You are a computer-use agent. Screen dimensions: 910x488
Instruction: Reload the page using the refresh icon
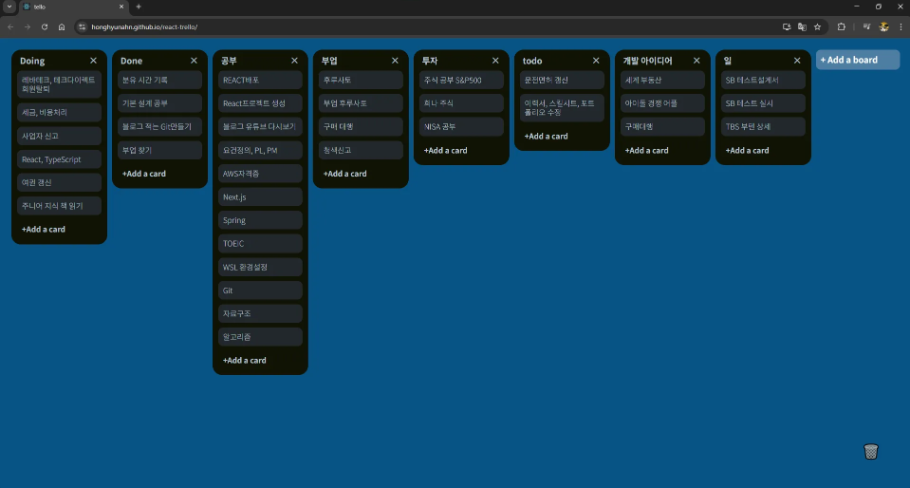click(44, 27)
